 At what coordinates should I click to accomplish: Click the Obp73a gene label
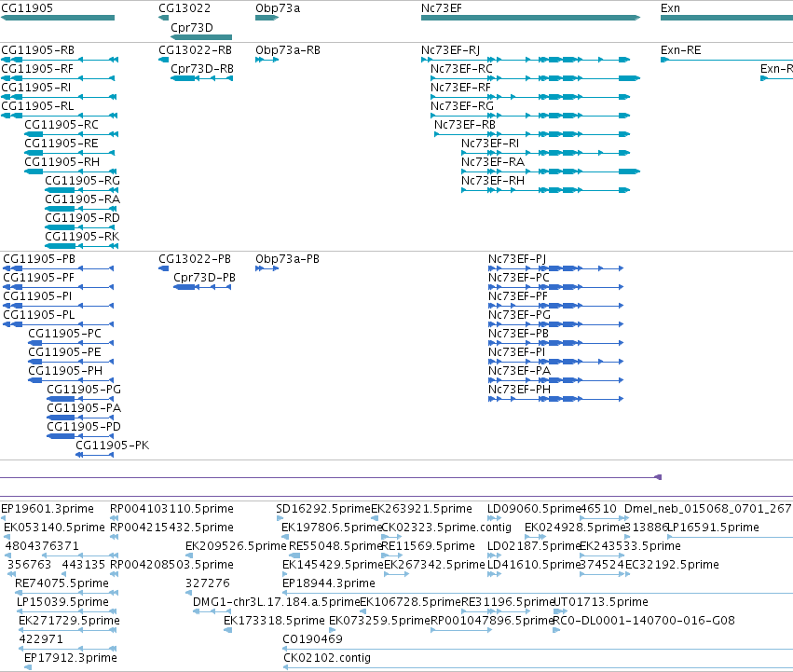tap(278, 8)
